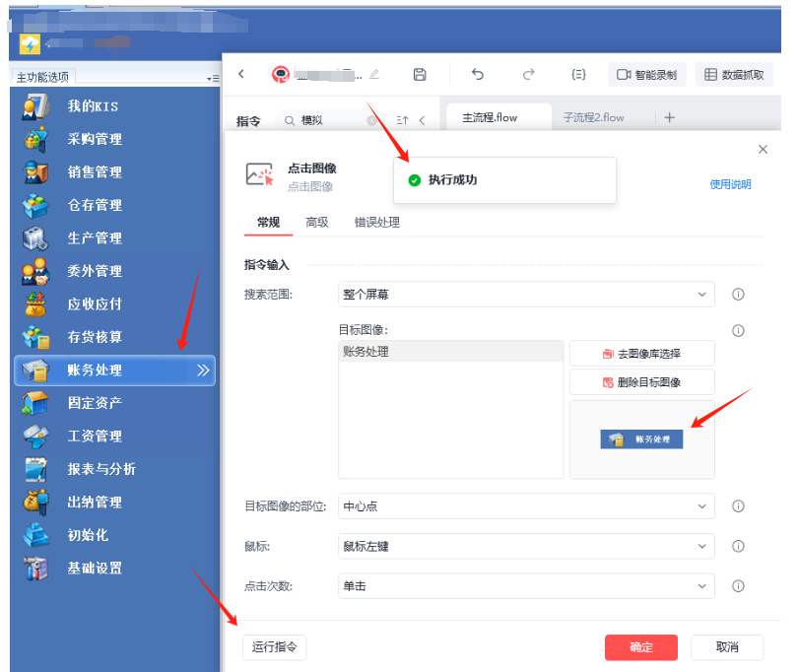Open 仓存管理 module icon
The width and height of the screenshot is (797, 672).
coord(35,205)
